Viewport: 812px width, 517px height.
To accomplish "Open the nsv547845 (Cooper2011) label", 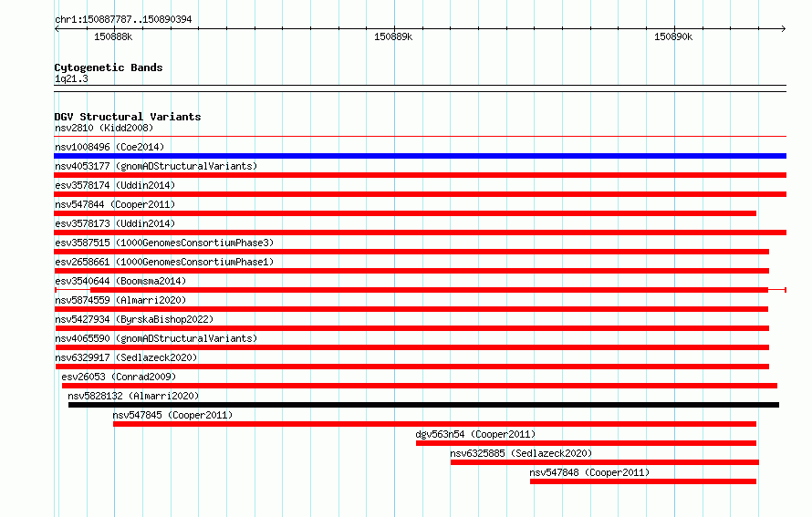I will tap(172, 415).
